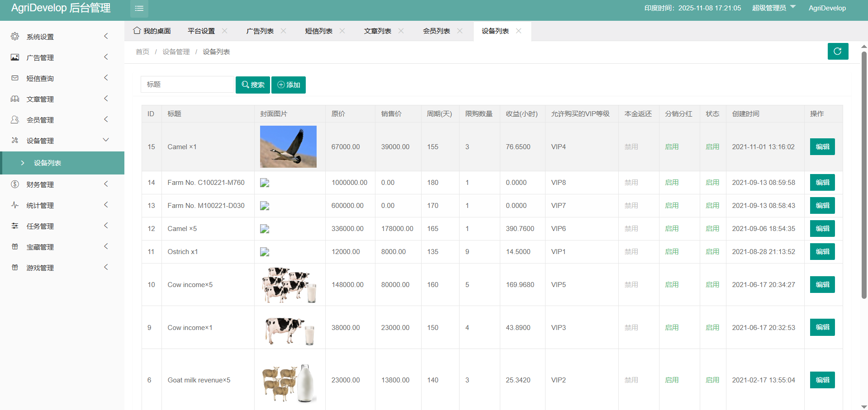This screenshot has height=410, width=868.
Task: Toggle 状态 for Ostrich x1 row
Action: pyautogui.click(x=712, y=252)
